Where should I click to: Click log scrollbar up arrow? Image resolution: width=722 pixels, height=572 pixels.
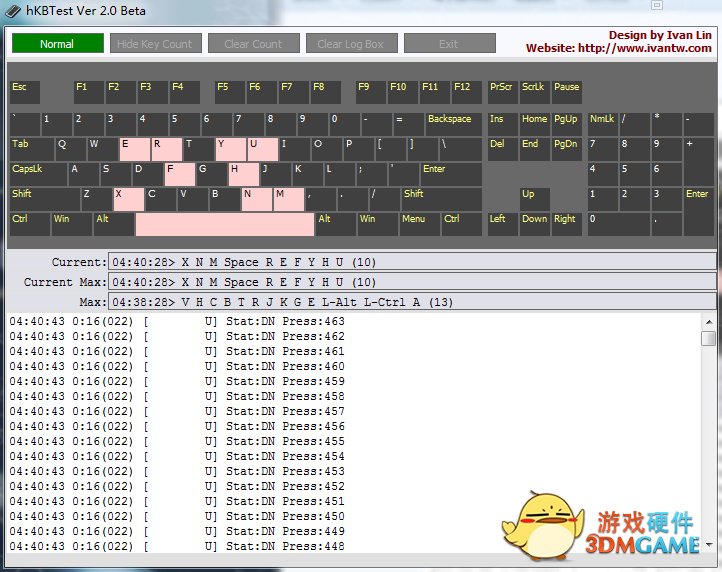708,322
